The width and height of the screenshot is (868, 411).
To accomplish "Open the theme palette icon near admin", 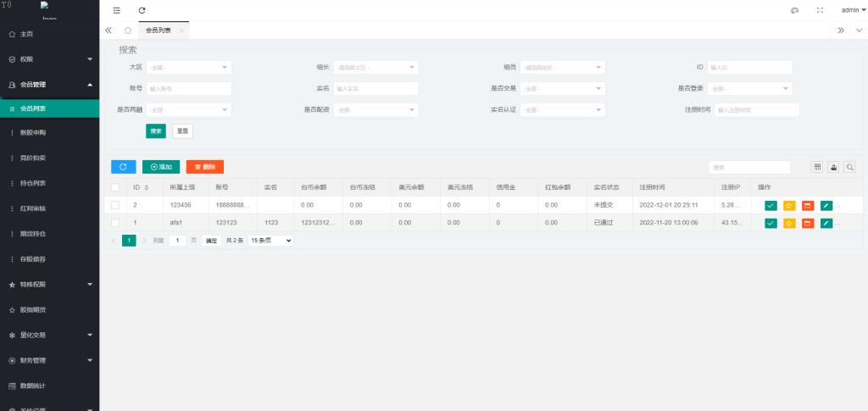I will [x=794, y=10].
